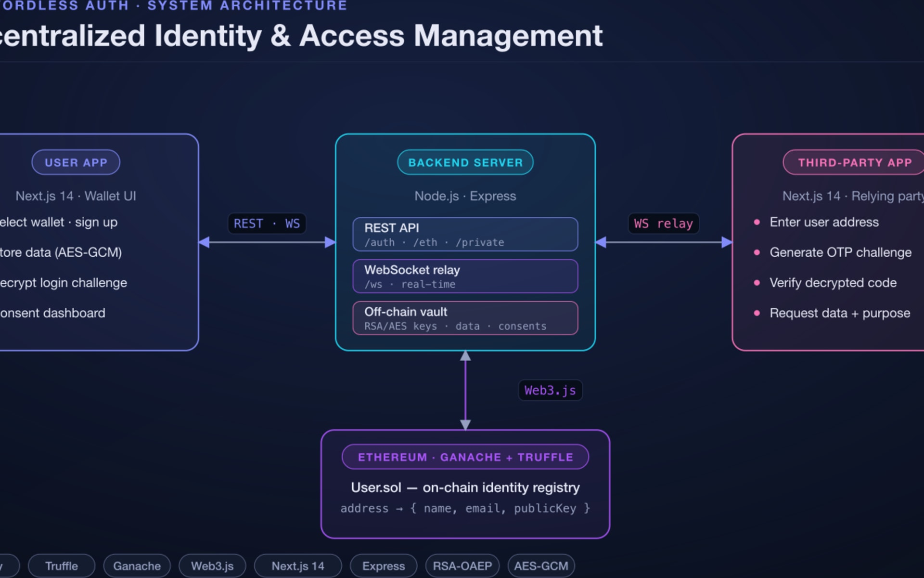The height and width of the screenshot is (578, 924).
Task: Click the WS relay connector label
Action: pyautogui.click(x=663, y=223)
